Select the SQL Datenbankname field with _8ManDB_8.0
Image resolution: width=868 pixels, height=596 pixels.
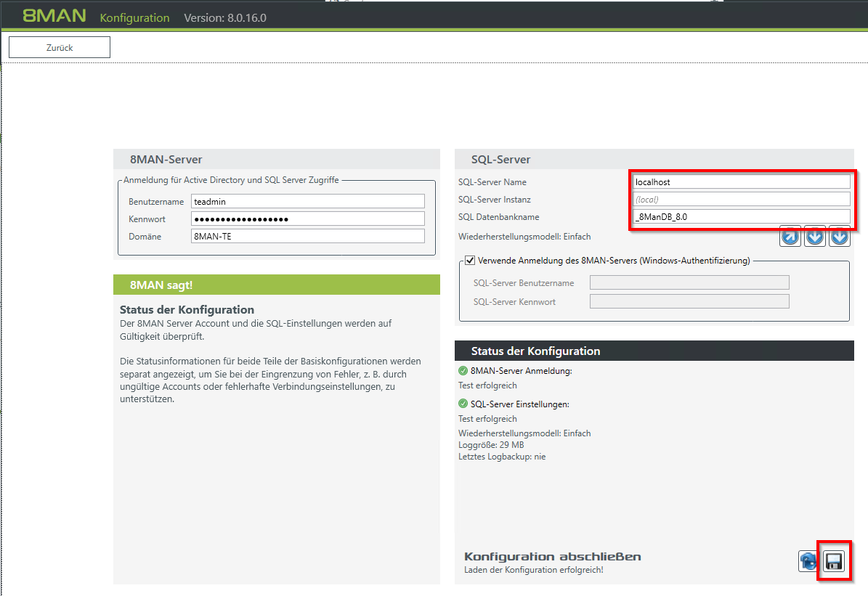tap(741, 216)
